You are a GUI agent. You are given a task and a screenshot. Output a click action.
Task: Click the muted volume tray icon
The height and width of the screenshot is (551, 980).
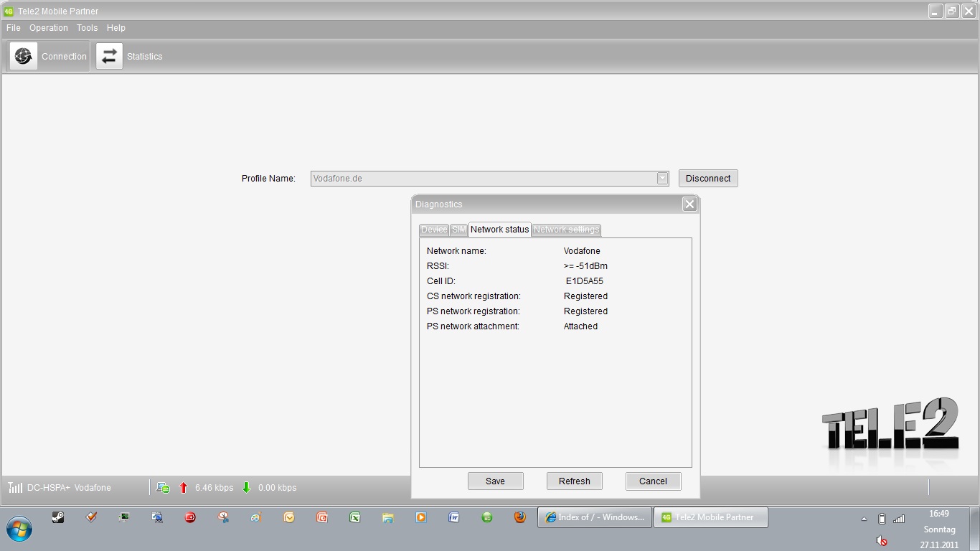(882, 540)
